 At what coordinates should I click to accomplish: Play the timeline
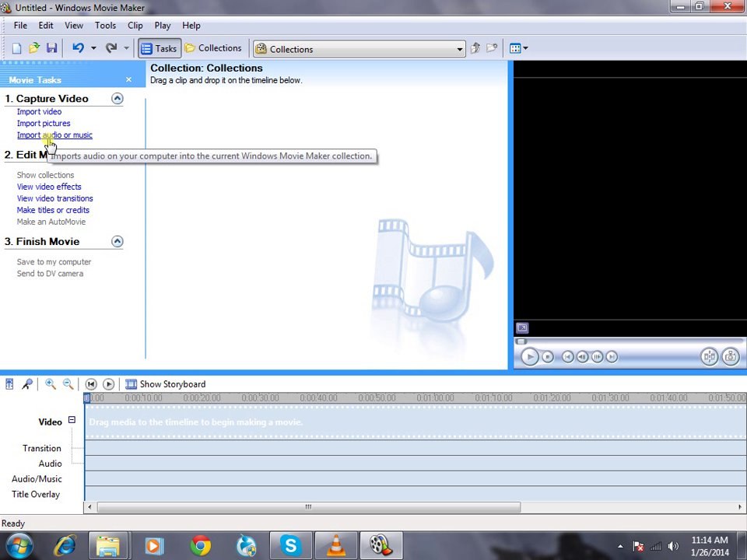coord(109,384)
